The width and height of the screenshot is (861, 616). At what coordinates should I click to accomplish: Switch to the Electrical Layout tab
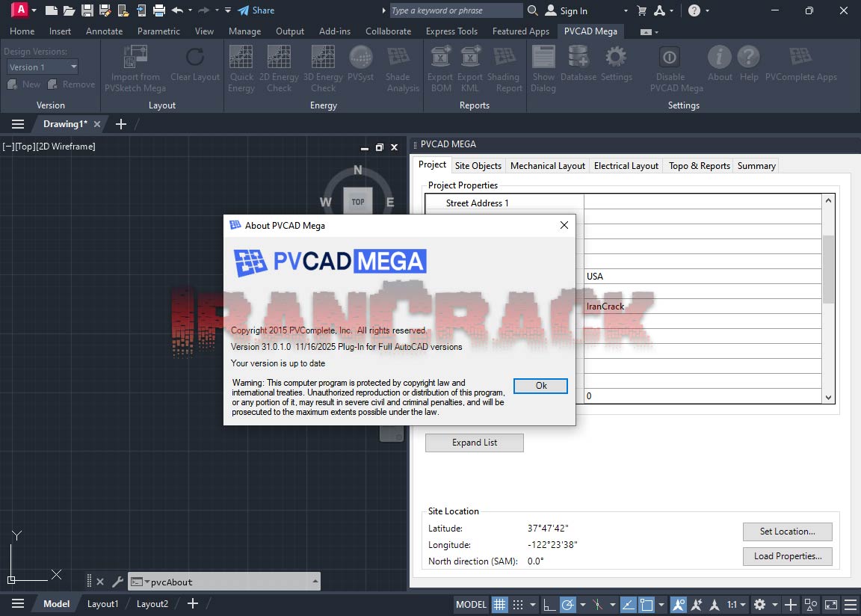click(x=626, y=165)
